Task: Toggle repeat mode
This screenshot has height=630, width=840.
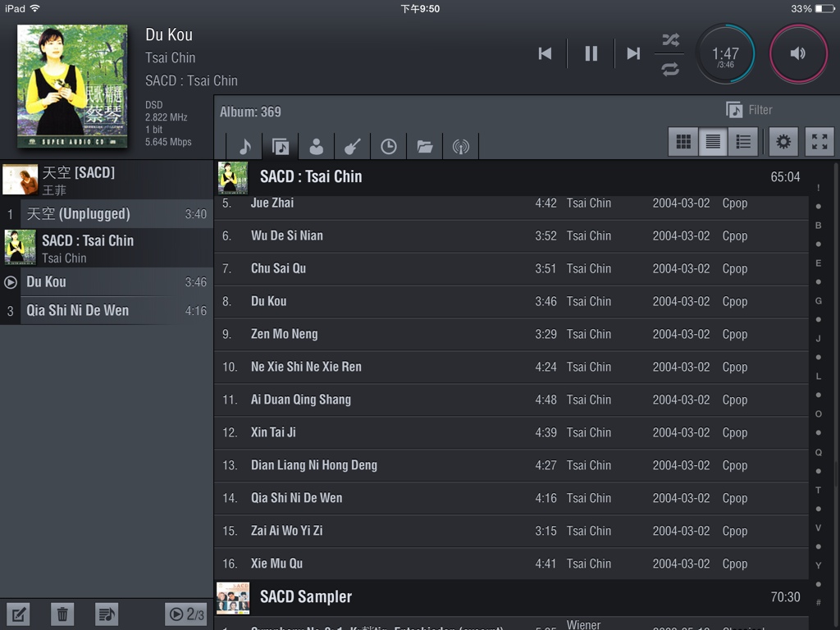Action: click(x=670, y=69)
